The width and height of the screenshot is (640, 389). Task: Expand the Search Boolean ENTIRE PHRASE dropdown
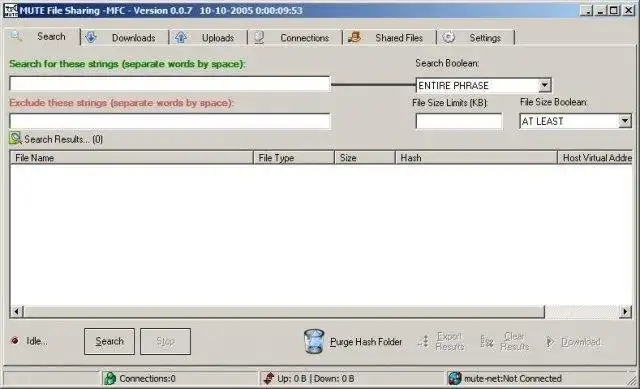[544, 85]
